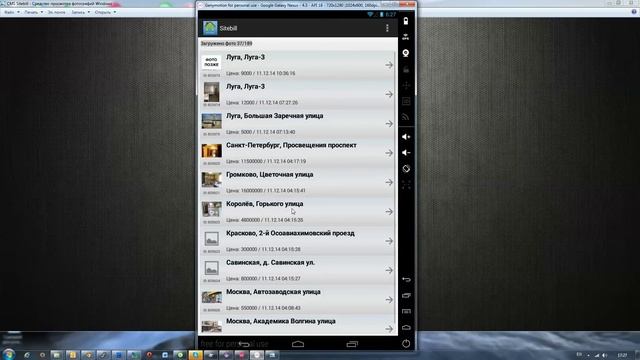Tap 'фото позже' placeholder thumbnail

pyautogui.click(x=211, y=62)
